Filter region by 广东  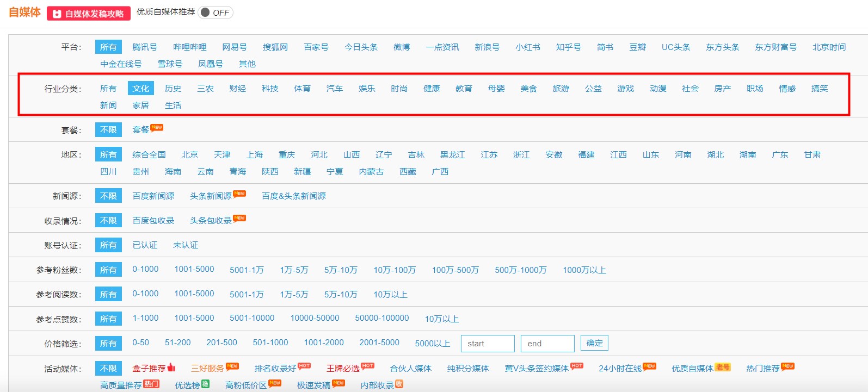tap(780, 155)
